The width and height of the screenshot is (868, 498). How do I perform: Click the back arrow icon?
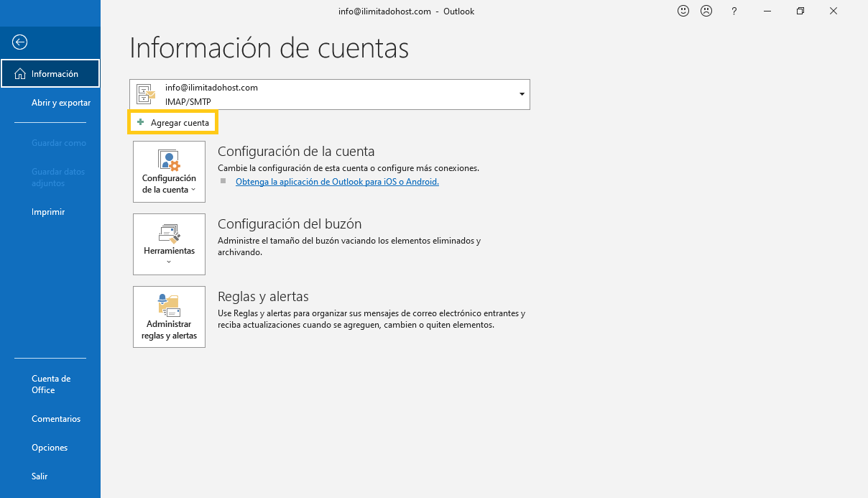coord(20,42)
